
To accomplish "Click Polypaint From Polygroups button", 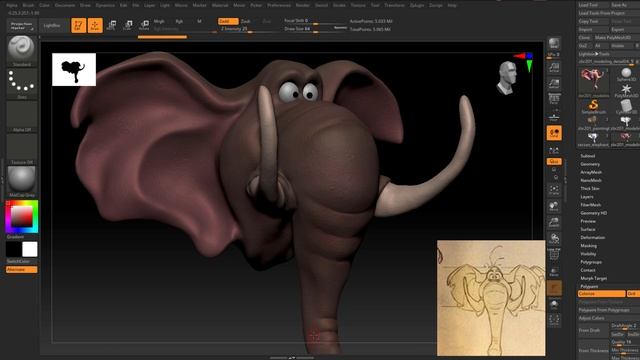I will 609,310.
